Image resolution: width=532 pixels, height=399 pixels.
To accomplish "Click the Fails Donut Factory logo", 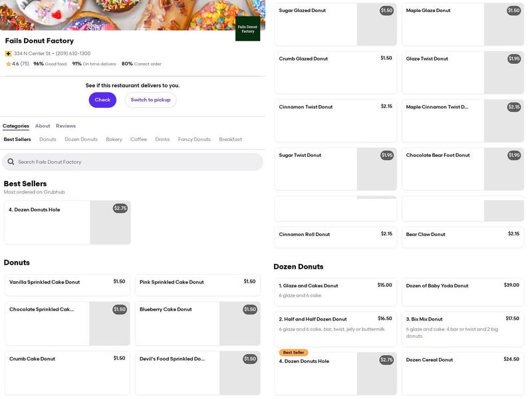I will pos(247,29).
